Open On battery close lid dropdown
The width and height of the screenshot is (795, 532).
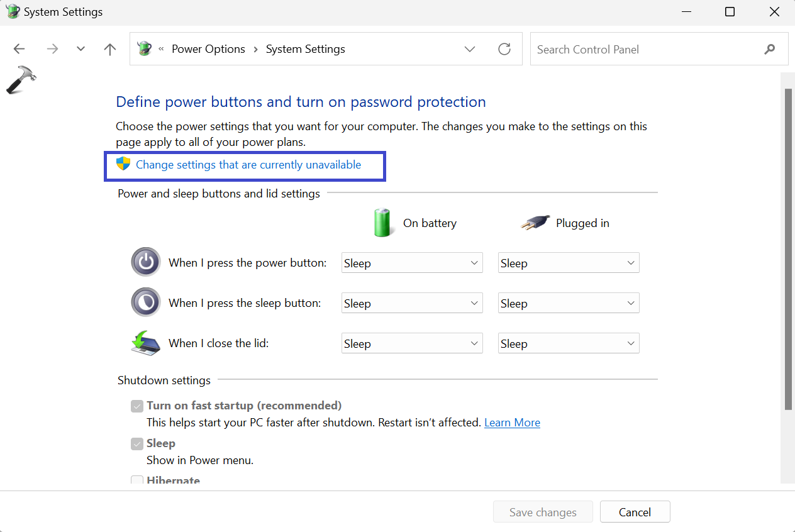[412, 343]
